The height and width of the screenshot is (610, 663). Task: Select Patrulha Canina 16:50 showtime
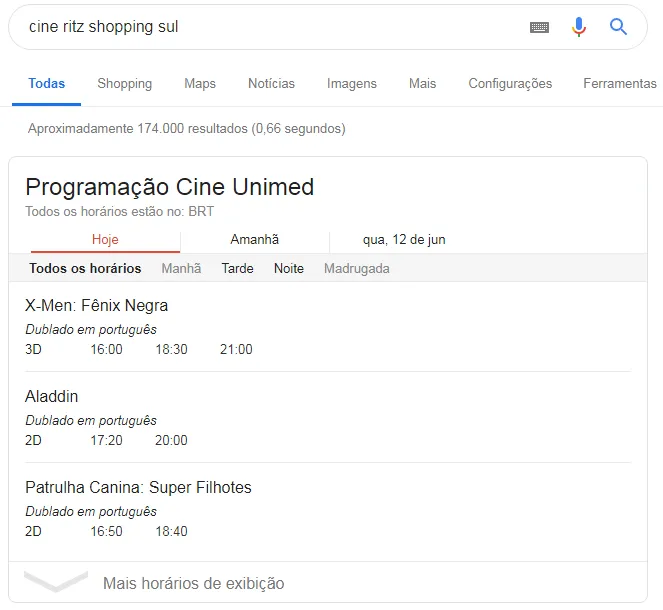pos(107,531)
